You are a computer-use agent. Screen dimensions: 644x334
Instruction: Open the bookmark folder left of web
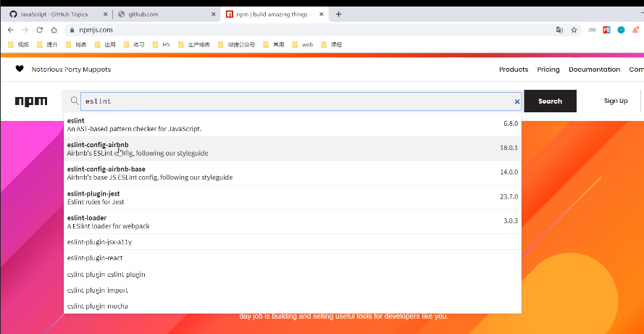274,44
